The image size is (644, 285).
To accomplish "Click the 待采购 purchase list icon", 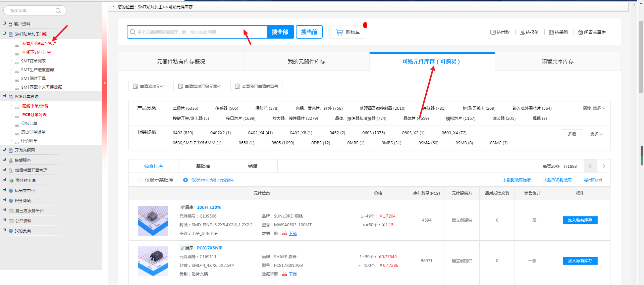I will coord(551,32).
